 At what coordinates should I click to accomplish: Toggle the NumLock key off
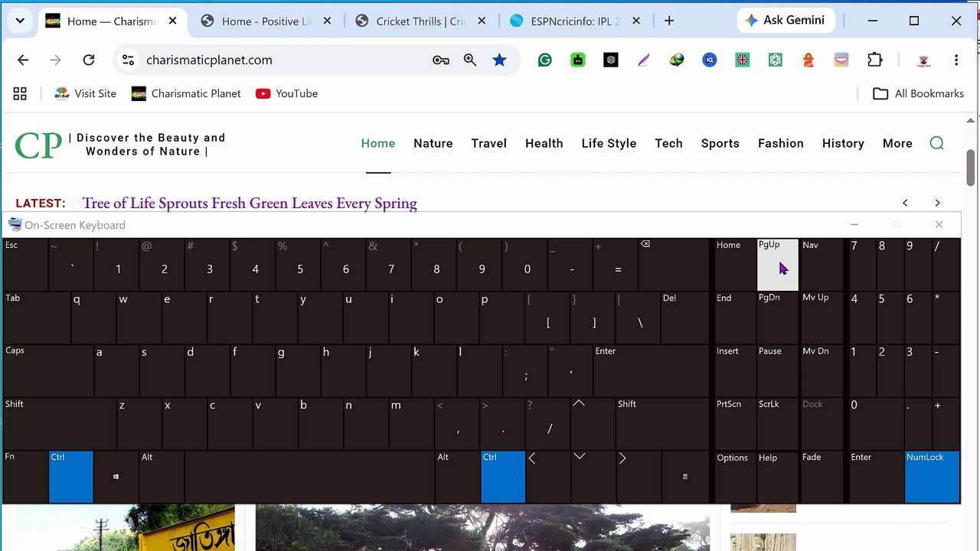click(932, 477)
